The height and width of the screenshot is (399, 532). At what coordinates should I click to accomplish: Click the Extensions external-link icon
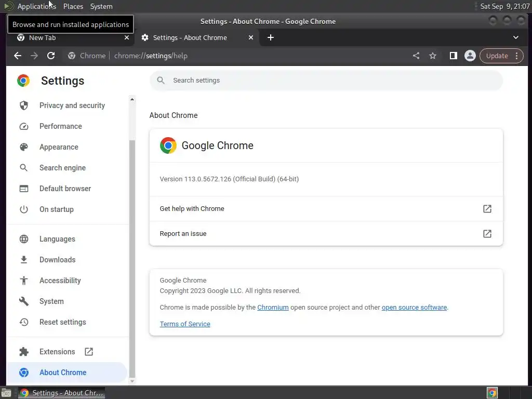89,352
